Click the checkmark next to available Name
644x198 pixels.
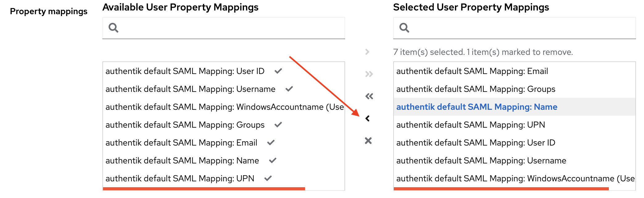(x=273, y=161)
